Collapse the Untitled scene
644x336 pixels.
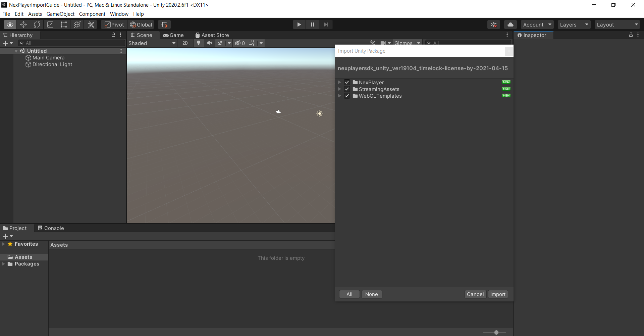tap(16, 51)
